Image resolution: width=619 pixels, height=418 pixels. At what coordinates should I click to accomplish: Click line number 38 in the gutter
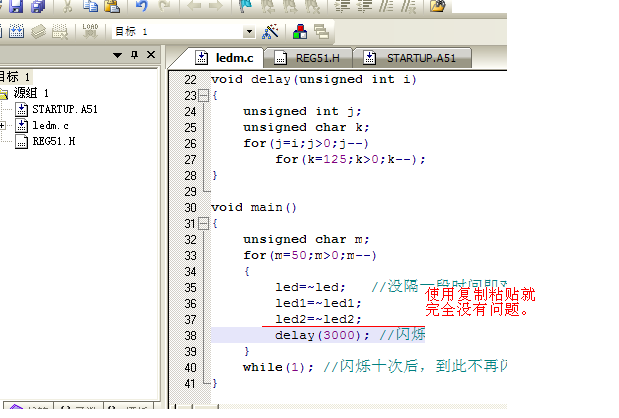point(190,336)
